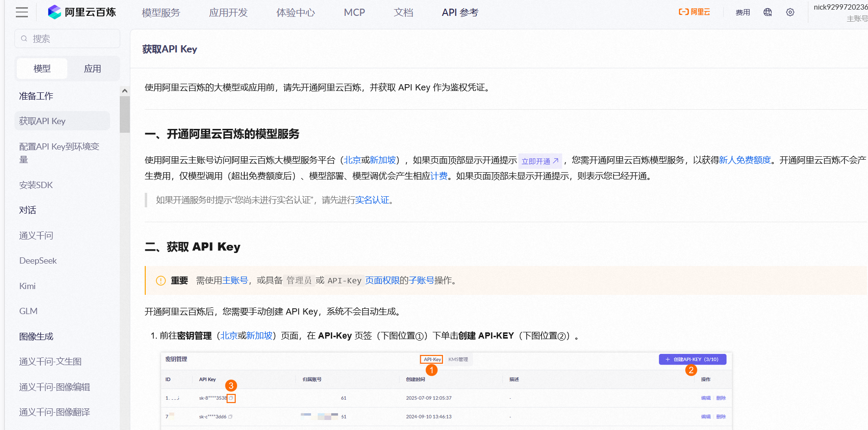Open the MCP top menu item
The image size is (868, 430).
[x=354, y=13]
